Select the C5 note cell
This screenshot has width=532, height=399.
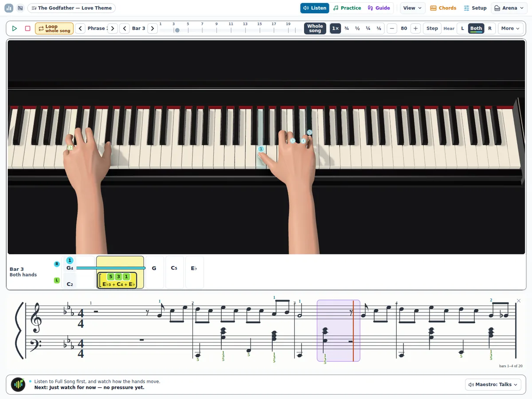click(174, 272)
